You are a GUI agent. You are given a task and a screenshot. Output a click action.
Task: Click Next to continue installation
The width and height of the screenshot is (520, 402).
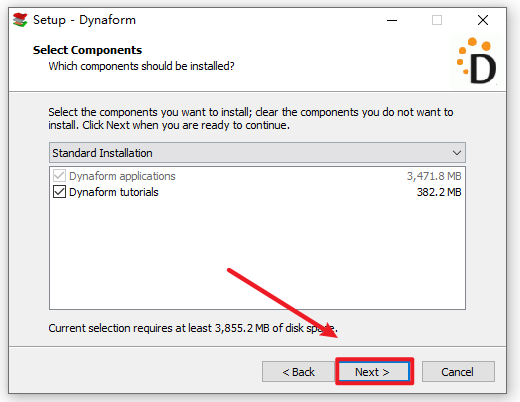(x=374, y=372)
